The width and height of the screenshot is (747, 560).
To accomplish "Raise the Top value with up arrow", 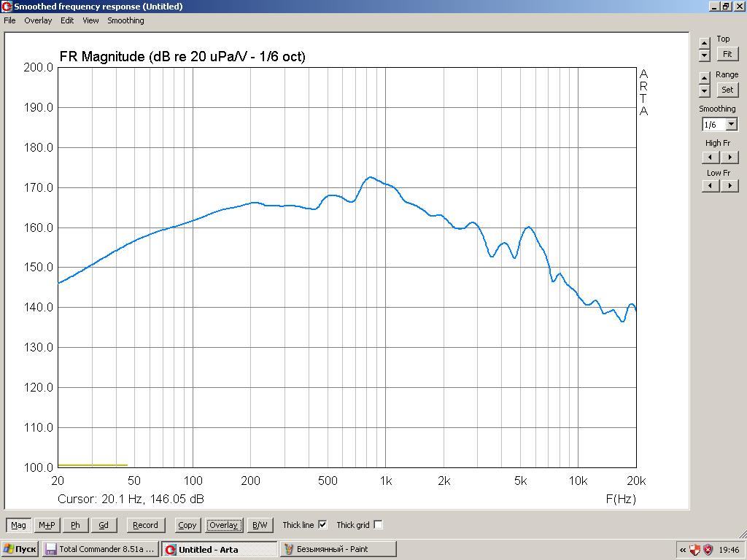I will click(x=705, y=43).
